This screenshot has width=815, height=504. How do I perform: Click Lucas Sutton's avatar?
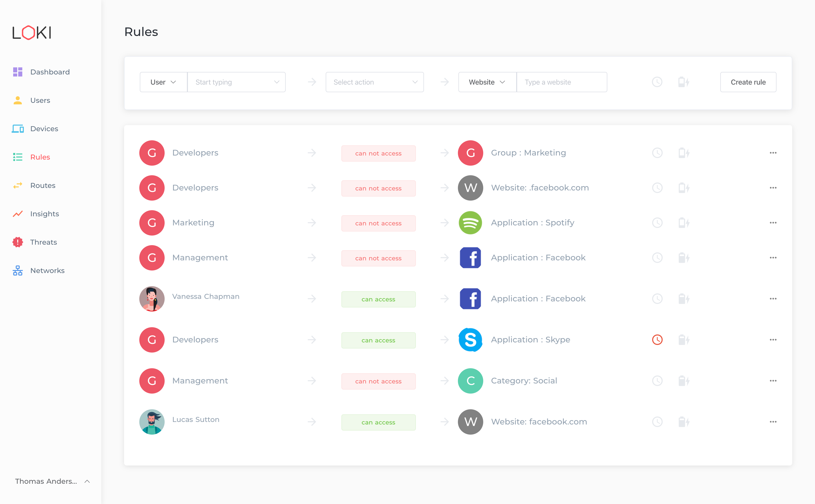[x=152, y=422]
